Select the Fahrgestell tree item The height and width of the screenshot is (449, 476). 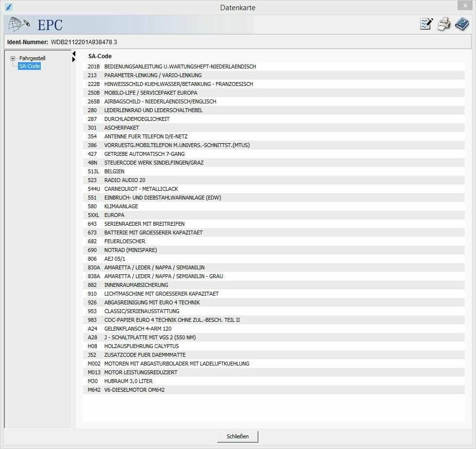click(32, 58)
